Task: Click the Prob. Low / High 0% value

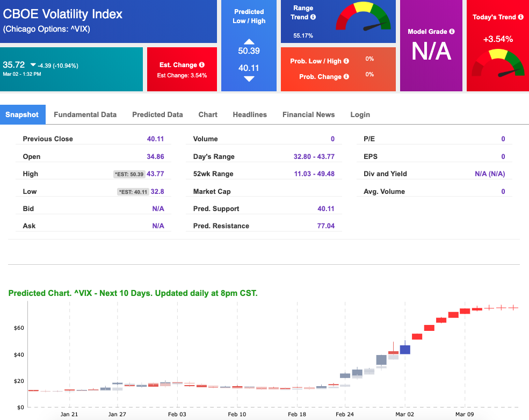Action: point(369,59)
